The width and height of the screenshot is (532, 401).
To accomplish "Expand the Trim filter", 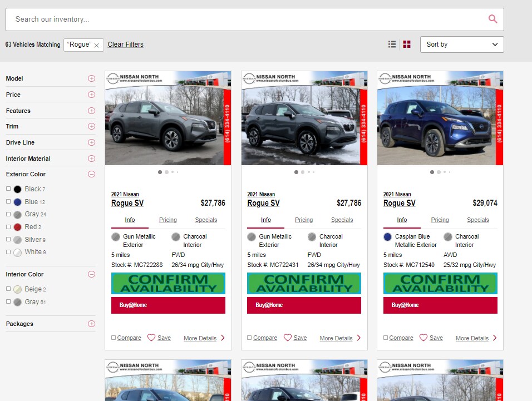I will click(x=92, y=126).
